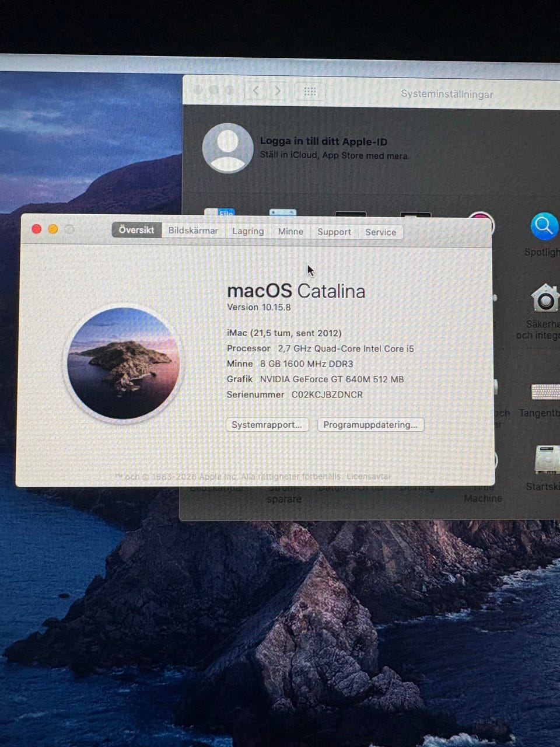Show all preferences grid icon
The width and height of the screenshot is (560, 747).
coord(310,92)
